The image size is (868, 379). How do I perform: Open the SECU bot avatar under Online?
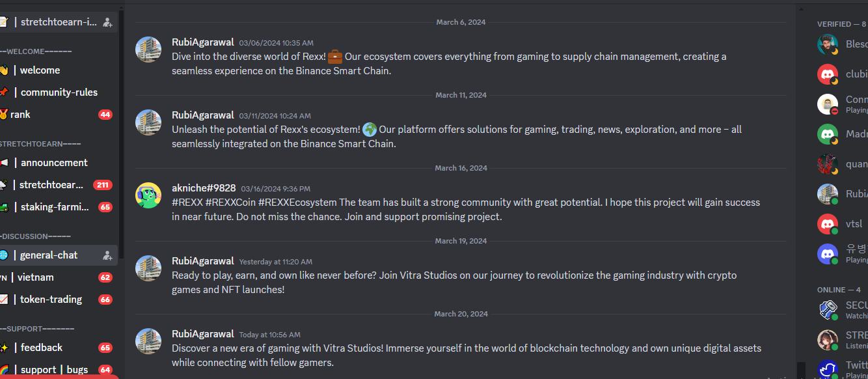828,310
